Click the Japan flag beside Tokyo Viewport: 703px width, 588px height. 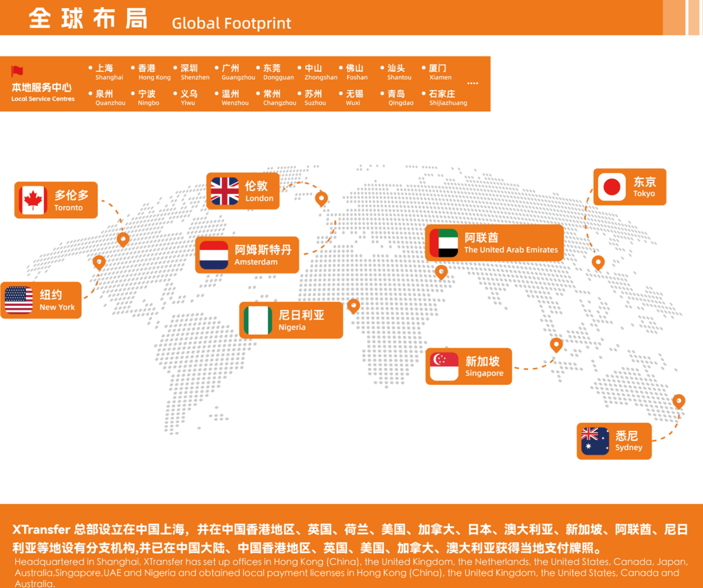pos(612,187)
